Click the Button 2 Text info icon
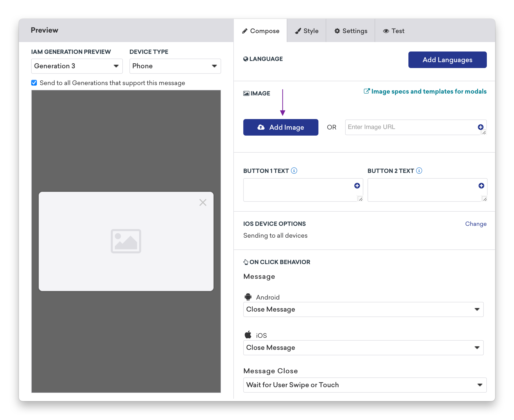Screen dimensions: 514x420 [x=419, y=171]
